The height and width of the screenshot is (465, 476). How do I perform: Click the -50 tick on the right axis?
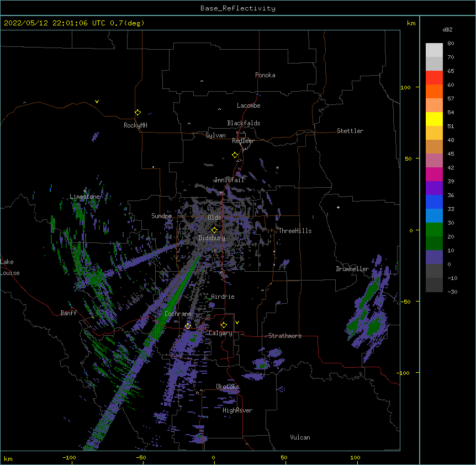pos(405,302)
